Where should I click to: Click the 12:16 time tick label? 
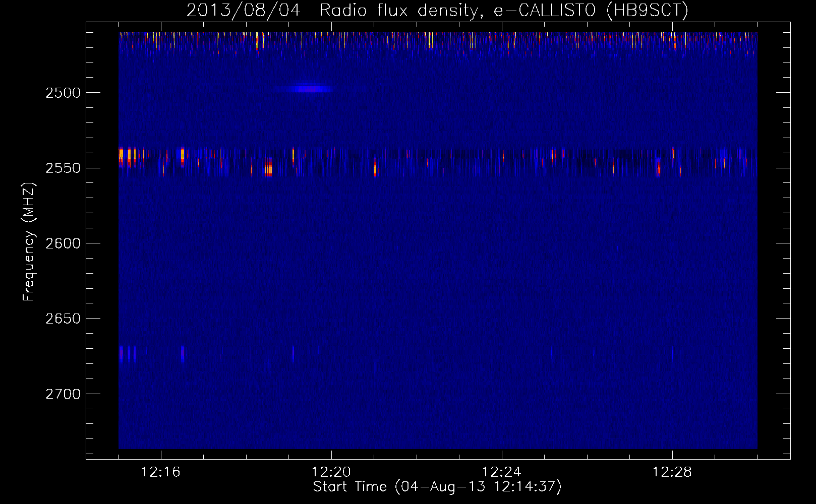click(x=161, y=472)
